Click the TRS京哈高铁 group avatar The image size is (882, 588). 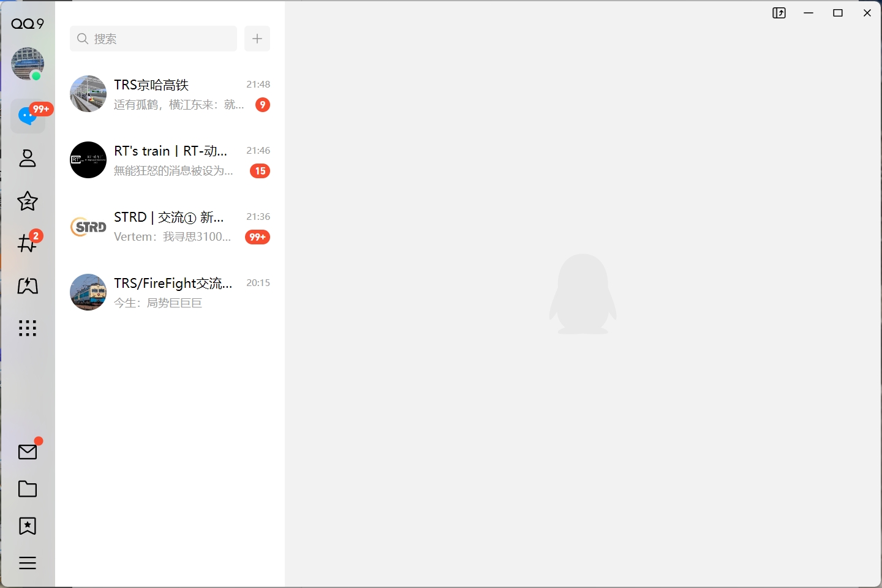[88, 94]
